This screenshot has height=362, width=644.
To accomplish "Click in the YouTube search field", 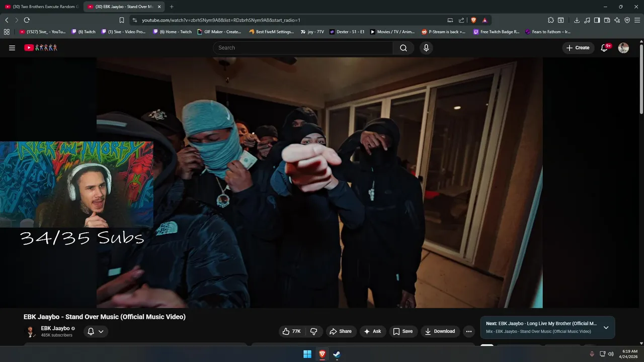I will click(x=303, y=48).
